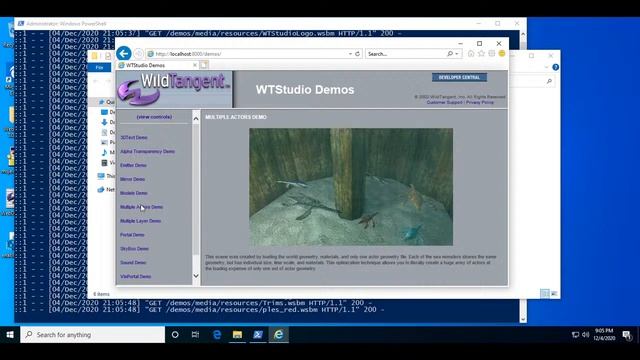Switch File Explorer to large icons view
This screenshot has height=360, width=640.
click(554, 293)
